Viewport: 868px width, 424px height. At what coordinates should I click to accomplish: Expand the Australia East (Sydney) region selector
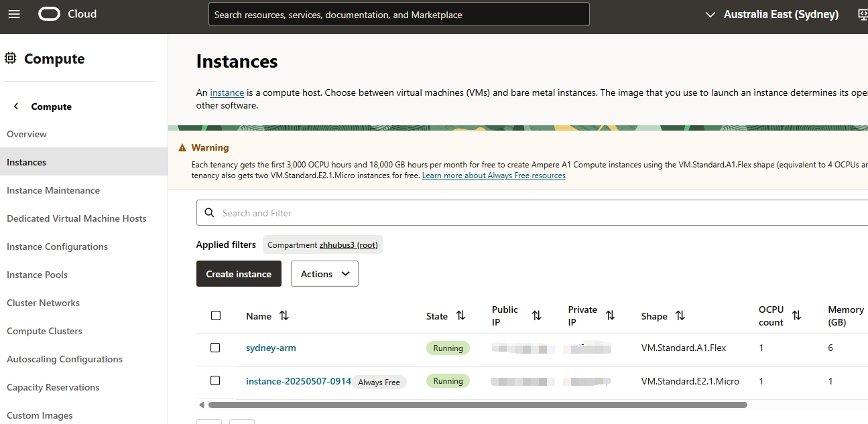click(x=771, y=14)
